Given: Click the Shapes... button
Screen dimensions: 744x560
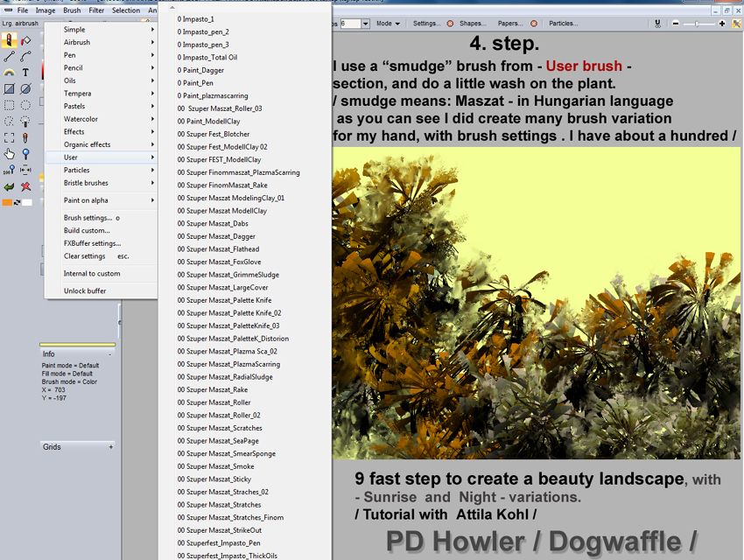Looking at the screenshot, I should (x=473, y=24).
